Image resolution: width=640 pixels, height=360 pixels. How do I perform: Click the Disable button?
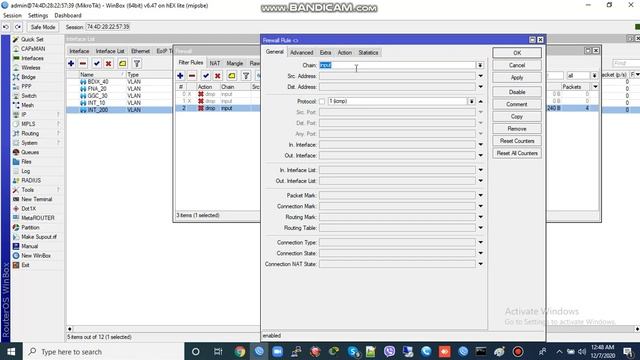pyautogui.click(x=517, y=92)
